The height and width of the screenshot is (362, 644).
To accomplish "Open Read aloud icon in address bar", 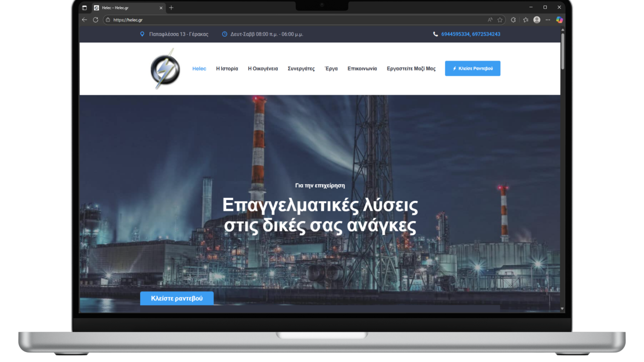I will click(490, 20).
